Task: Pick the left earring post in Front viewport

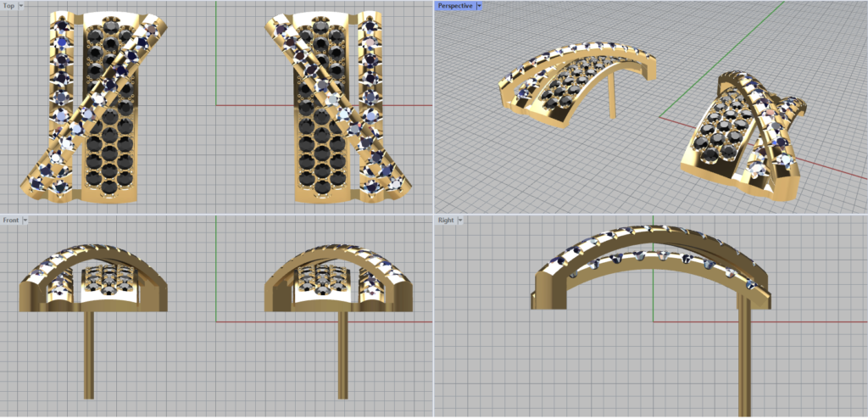Action: tap(89, 355)
